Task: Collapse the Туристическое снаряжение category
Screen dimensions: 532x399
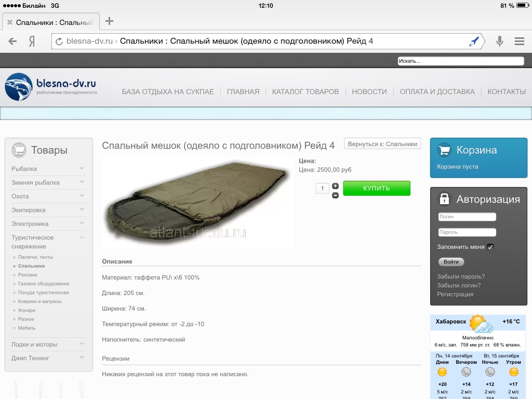Action: (x=82, y=237)
